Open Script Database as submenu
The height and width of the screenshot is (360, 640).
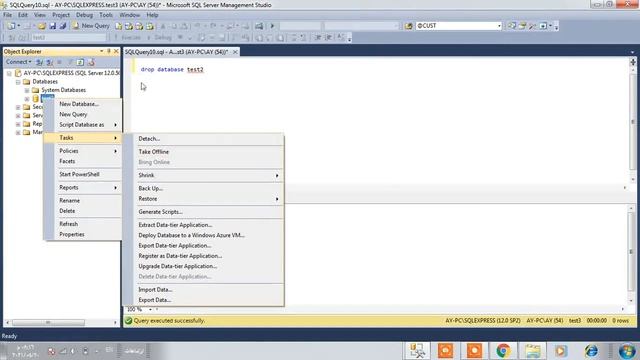83,124
